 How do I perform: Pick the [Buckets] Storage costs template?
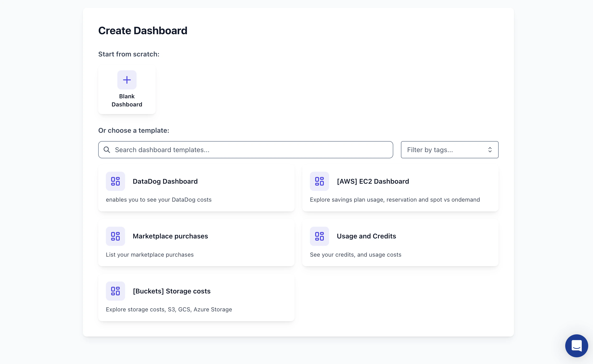(x=196, y=298)
